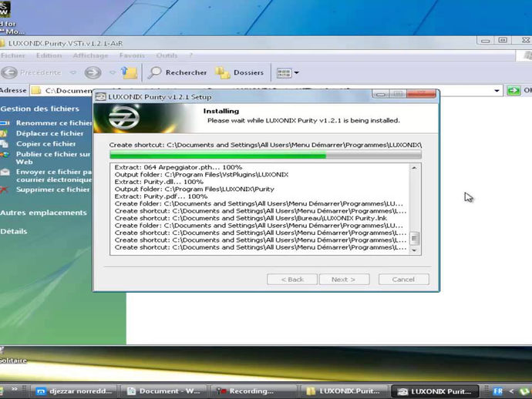The width and height of the screenshot is (532, 399).
Task: Click Déplacer ce fichier link
Action: 50,133
